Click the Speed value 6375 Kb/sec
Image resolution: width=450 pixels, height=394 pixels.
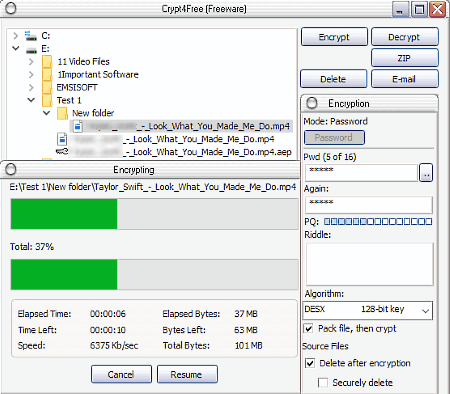114,345
